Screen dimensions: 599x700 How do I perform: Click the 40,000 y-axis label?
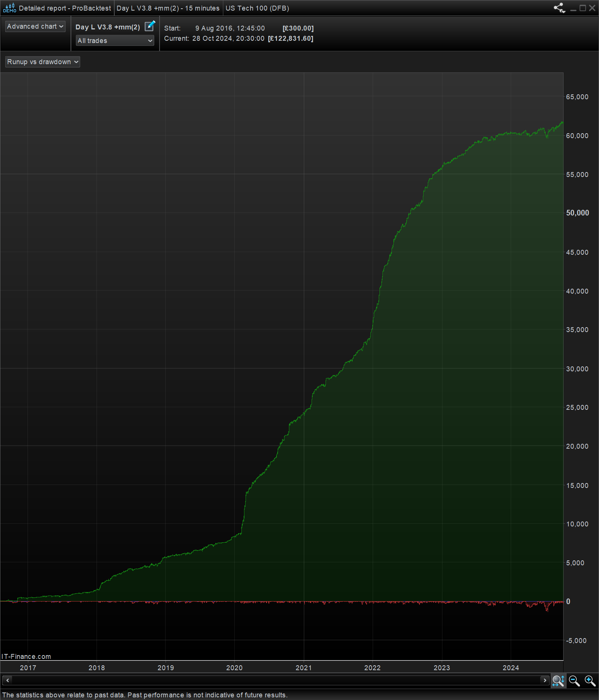577,291
